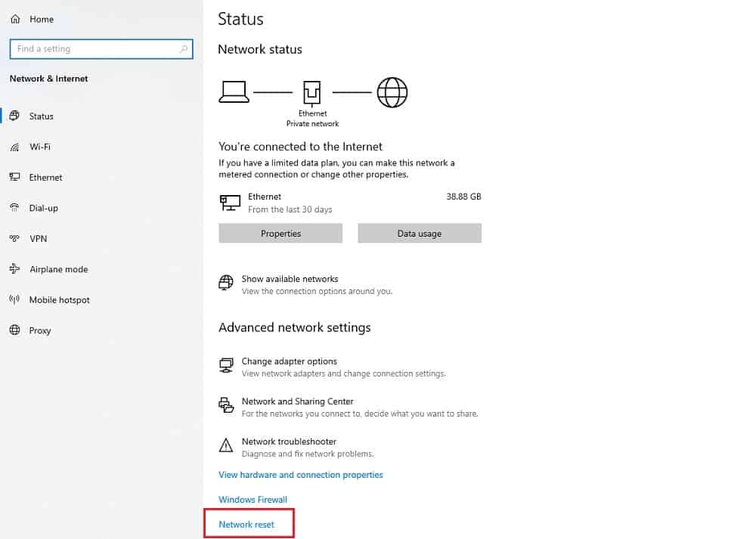This screenshot has height=539, width=756.
Task: Click the Ethernet adapter icon beside data usage
Action: (x=230, y=203)
